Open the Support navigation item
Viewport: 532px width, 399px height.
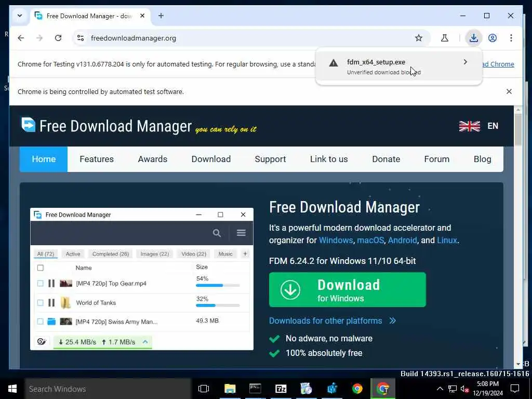click(x=270, y=159)
